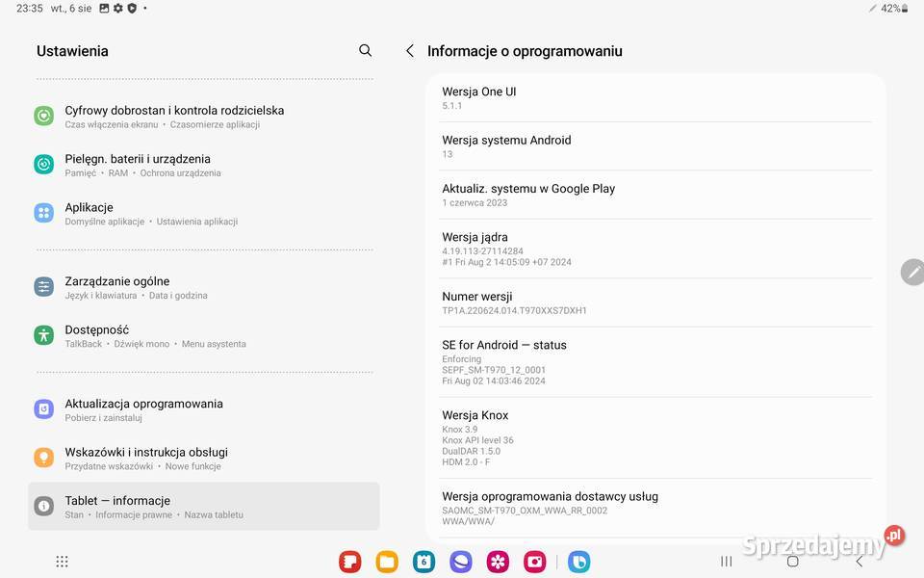
Task: Tap the 'Informacje o oprogramowaniu' heading
Action: (x=525, y=51)
